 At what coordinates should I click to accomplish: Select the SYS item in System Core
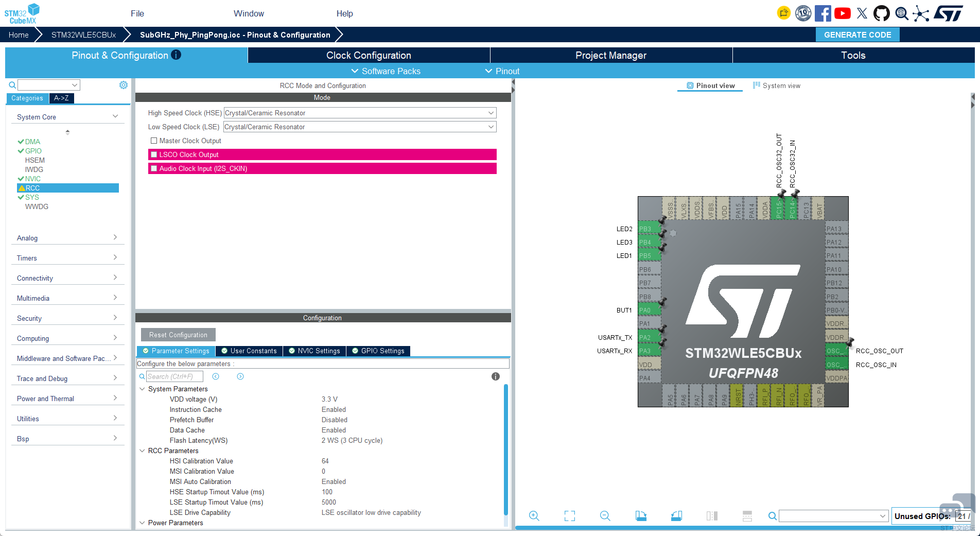32,197
